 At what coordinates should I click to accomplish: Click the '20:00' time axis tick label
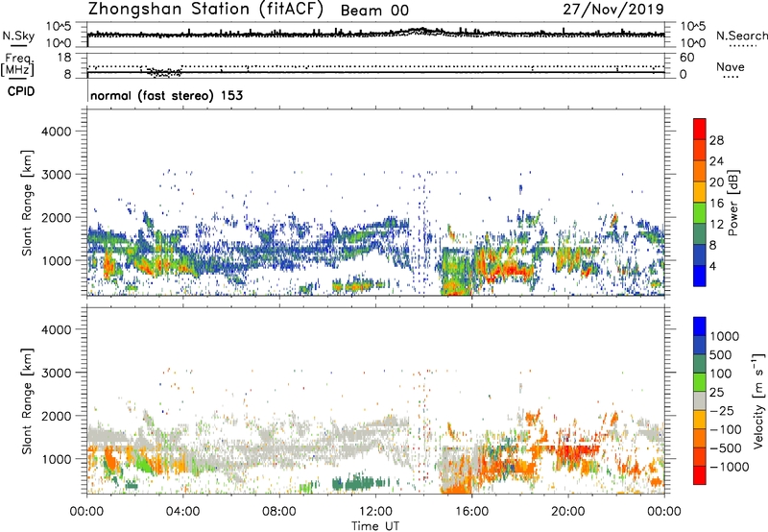(x=568, y=512)
